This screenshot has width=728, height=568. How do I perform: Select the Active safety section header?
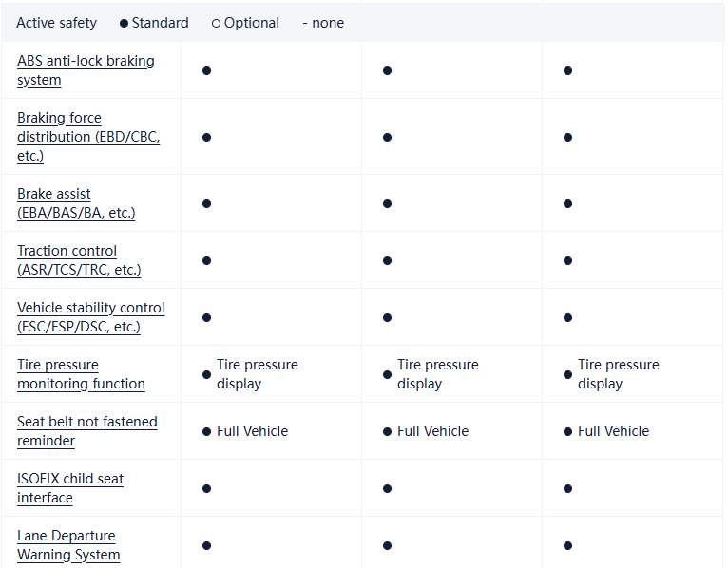coord(55,23)
